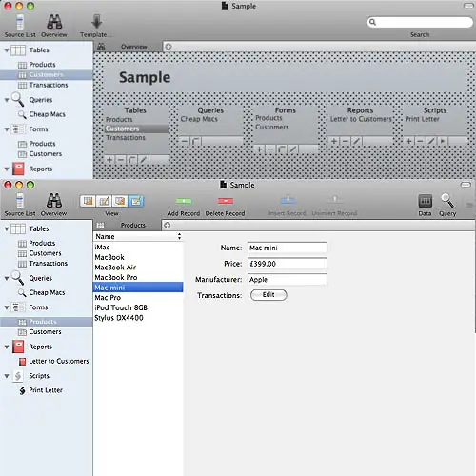Select Transactions table in top window sidebar
This screenshot has height=476, width=476.
pyautogui.click(x=47, y=85)
